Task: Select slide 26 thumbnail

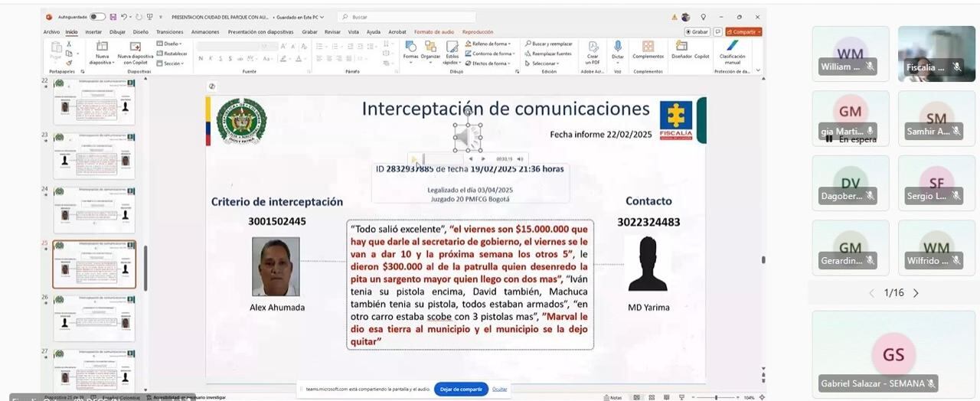Action: pos(94,318)
